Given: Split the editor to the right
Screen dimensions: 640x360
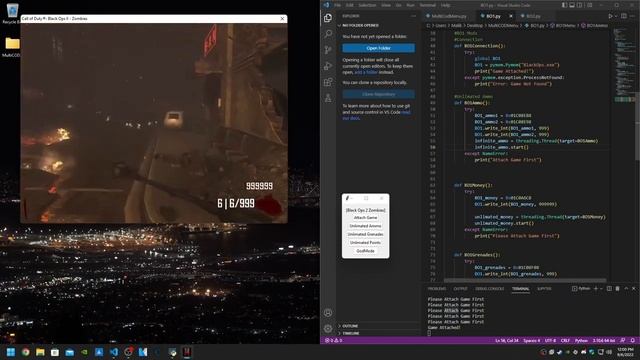Looking at the screenshot, I should click(x=624, y=16).
